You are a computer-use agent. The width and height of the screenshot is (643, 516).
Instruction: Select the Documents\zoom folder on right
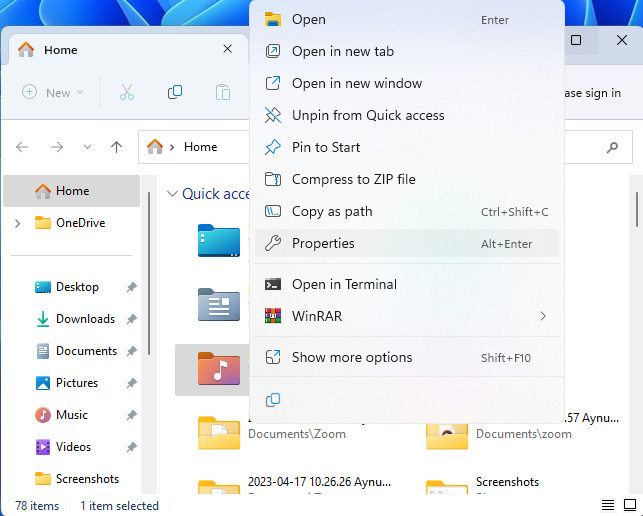447,436
